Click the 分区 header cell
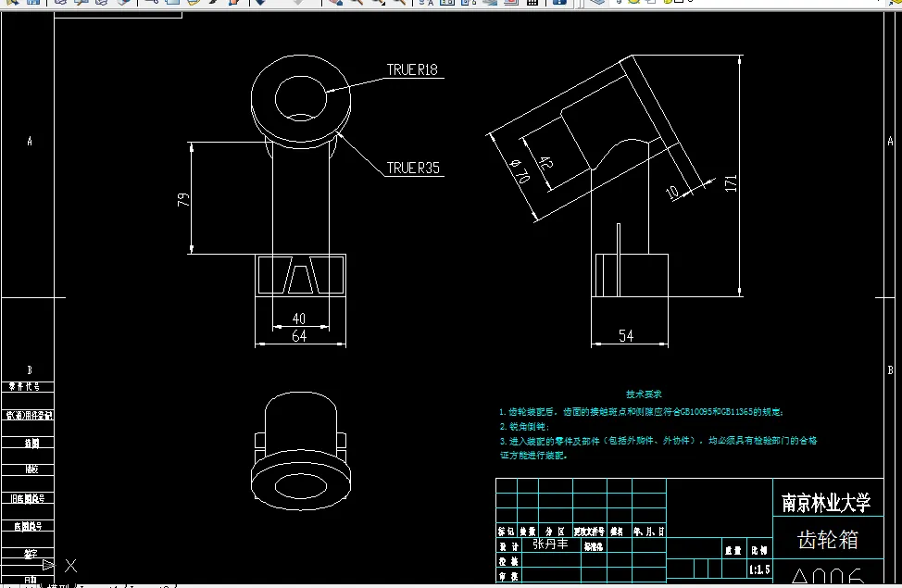Image resolution: width=902 pixels, height=588 pixels. tap(555, 531)
